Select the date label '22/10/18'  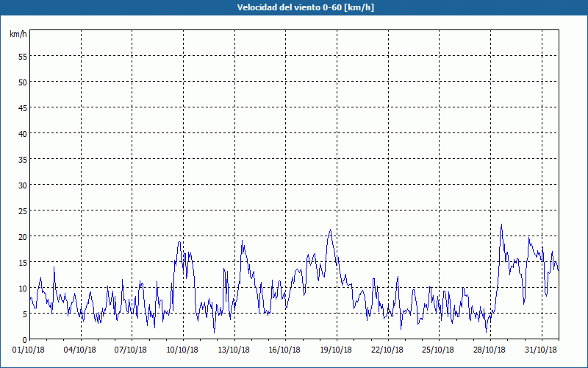point(387,350)
